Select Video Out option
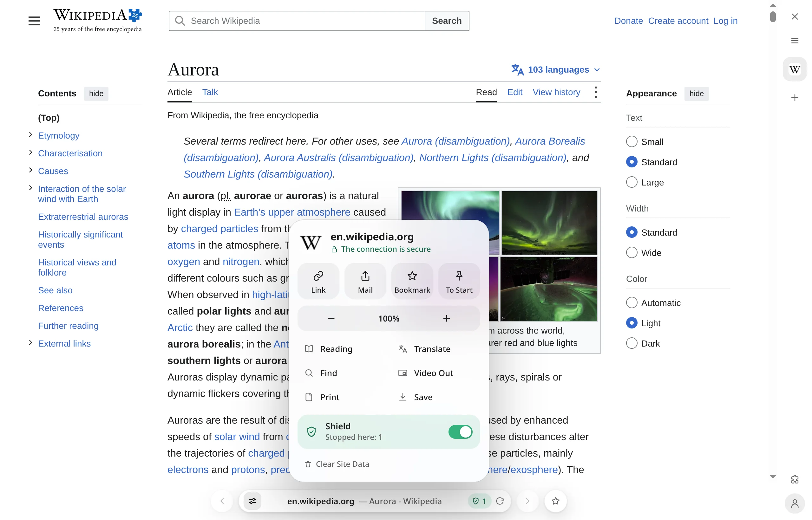 click(x=426, y=373)
